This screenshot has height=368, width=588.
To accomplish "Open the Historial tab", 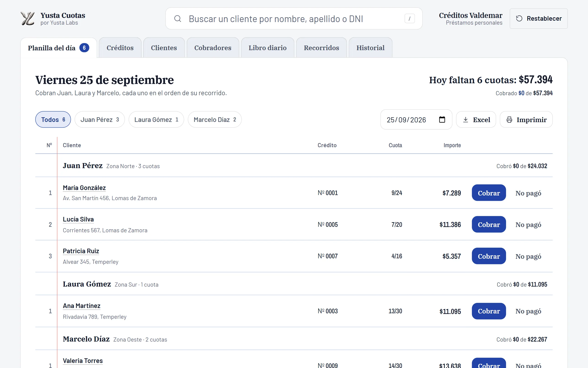I will 370,48.
